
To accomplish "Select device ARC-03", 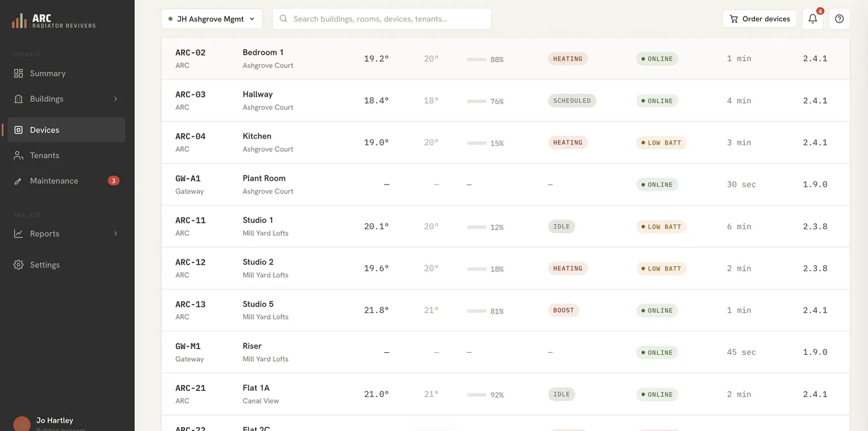I will point(191,95).
